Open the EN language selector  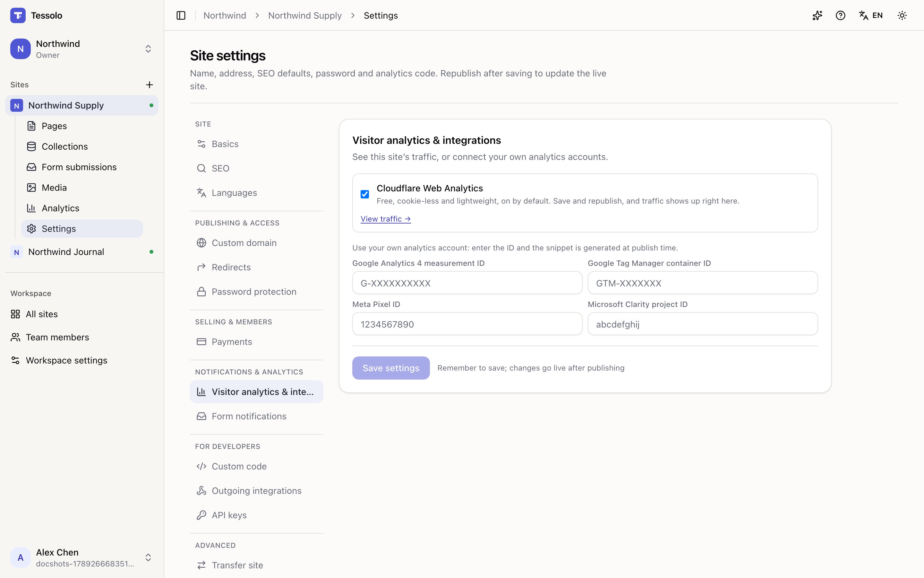pos(871,15)
